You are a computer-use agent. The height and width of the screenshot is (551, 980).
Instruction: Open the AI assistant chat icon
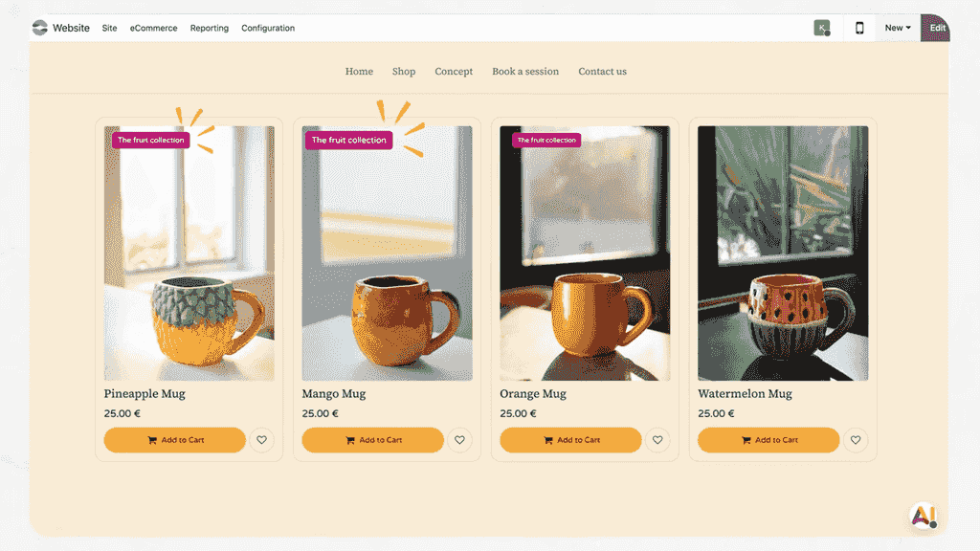923,517
